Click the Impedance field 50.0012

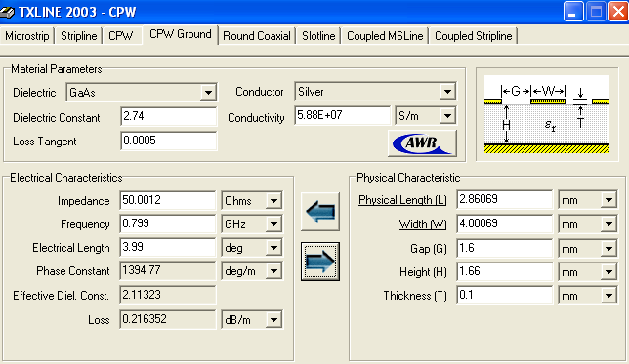coord(167,200)
